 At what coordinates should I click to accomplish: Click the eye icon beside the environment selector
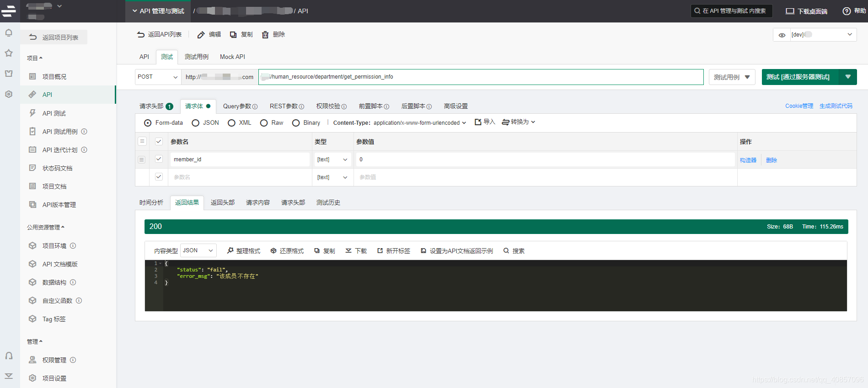click(782, 35)
